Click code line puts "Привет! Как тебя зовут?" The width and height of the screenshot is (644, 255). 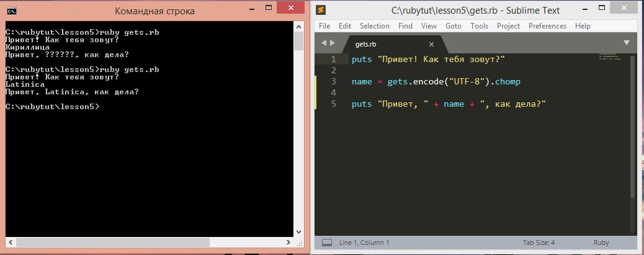click(x=428, y=60)
